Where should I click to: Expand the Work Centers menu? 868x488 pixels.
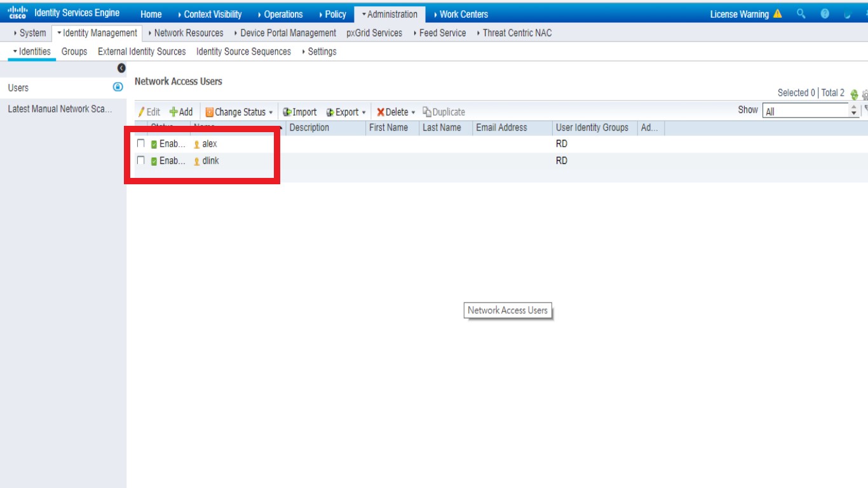(x=461, y=14)
